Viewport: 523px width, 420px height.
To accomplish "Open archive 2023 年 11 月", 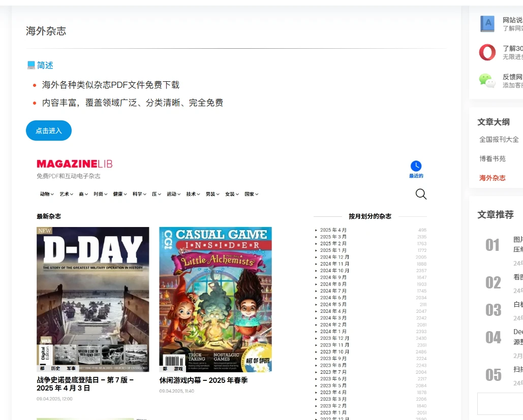I will tap(334, 345).
